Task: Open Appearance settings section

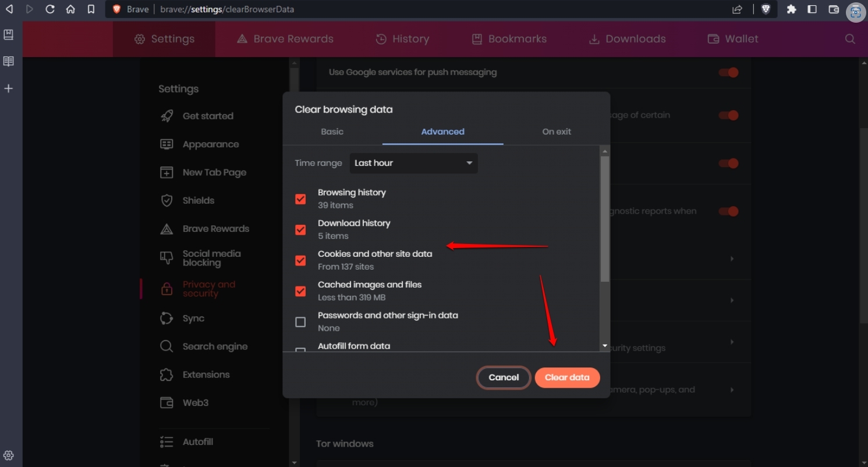Action: 211,144
